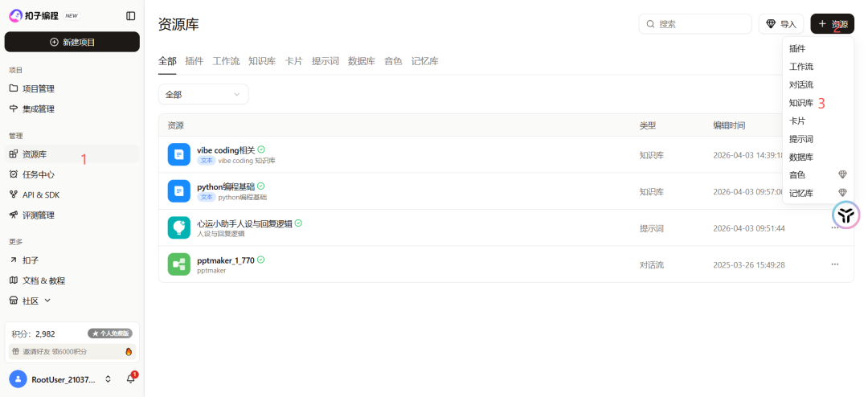The height and width of the screenshot is (397, 868).
Task: Click the 新建项目 button
Action: click(x=72, y=42)
